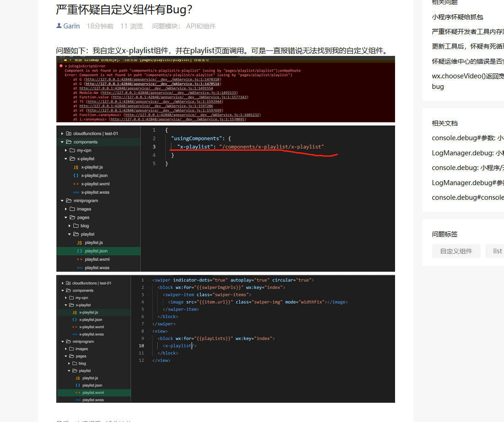
Task: Click <x-playlist/> on line 10 of wxml code
Action: (x=179, y=346)
